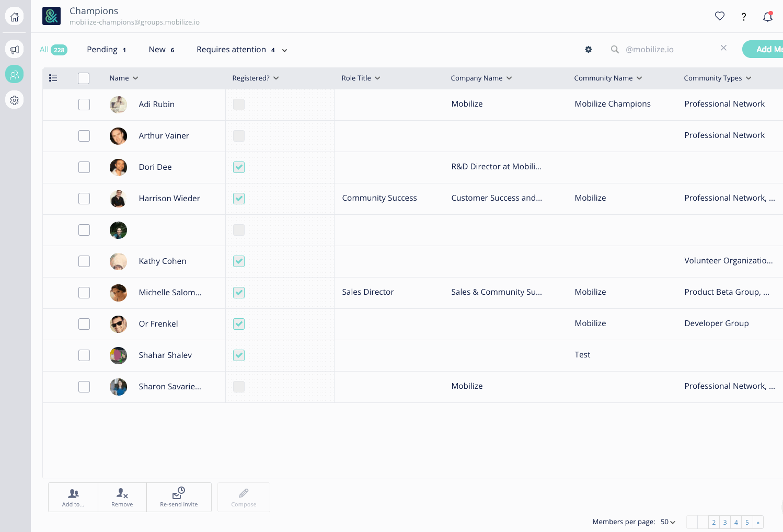Open the Registered? column dropdown

coord(276,78)
